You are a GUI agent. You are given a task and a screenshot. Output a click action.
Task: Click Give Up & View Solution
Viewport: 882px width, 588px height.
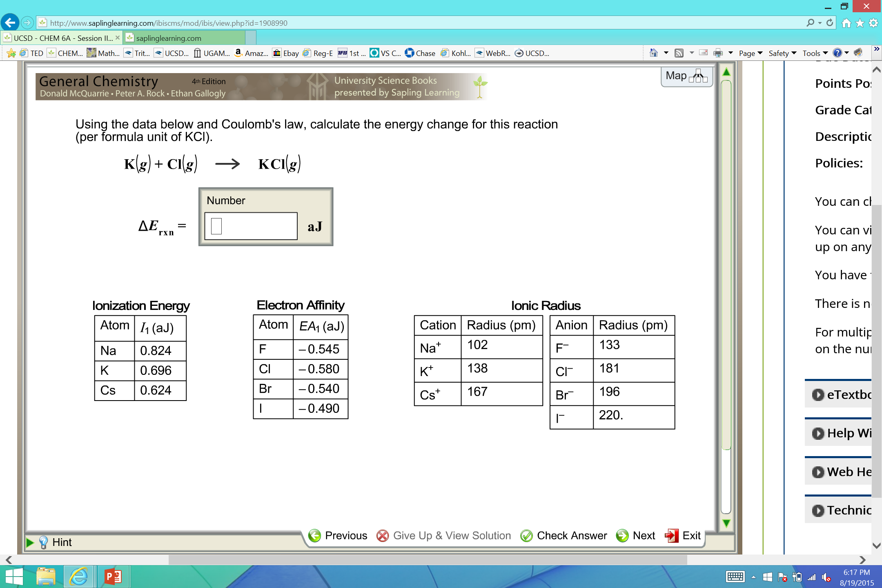click(x=443, y=535)
